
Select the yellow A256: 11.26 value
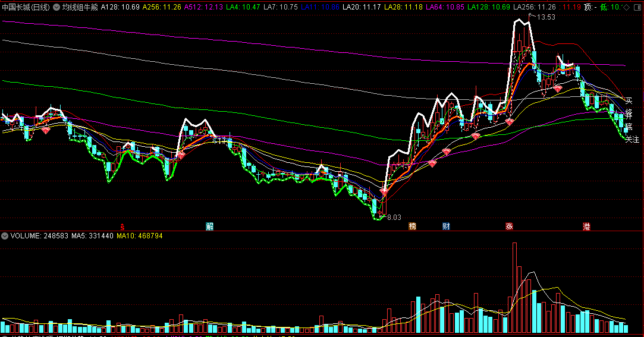pyautogui.click(x=162, y=7)
